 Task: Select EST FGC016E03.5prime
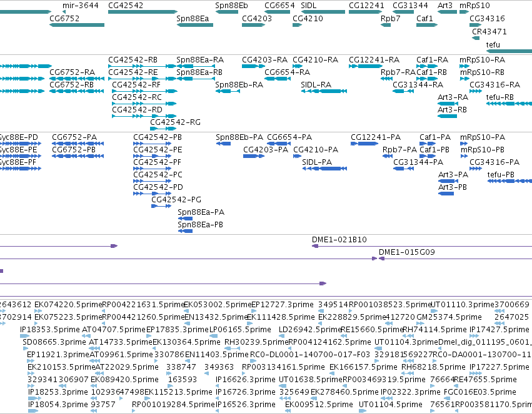tap(448, 398)
